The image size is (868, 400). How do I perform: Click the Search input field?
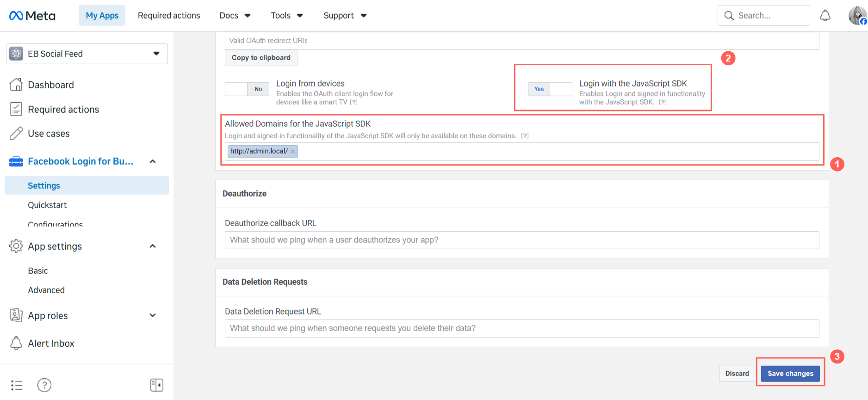(x=763, y=16)
